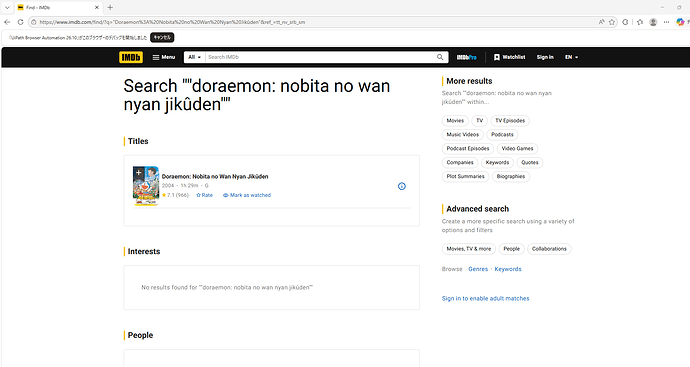Click the Interests section heading

[144, 252]
